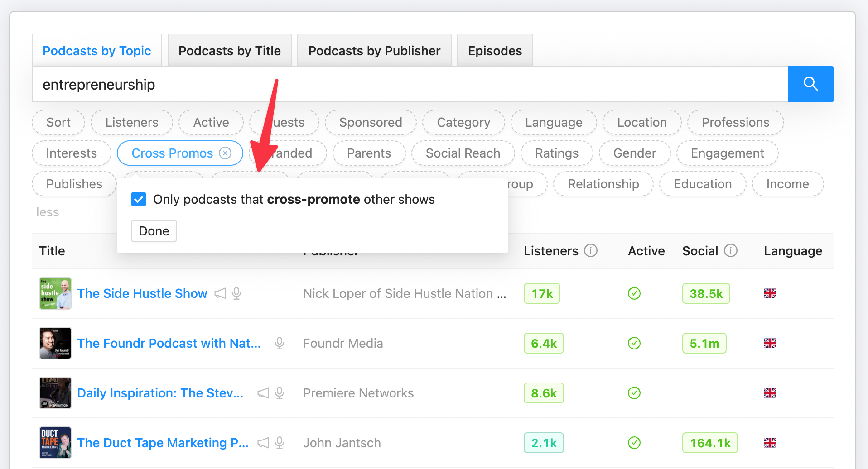This screenshot has height=469, width=868.
Task: Click microphone icon beside The Foundr Podcast
Action: click(x=280, y=343)
